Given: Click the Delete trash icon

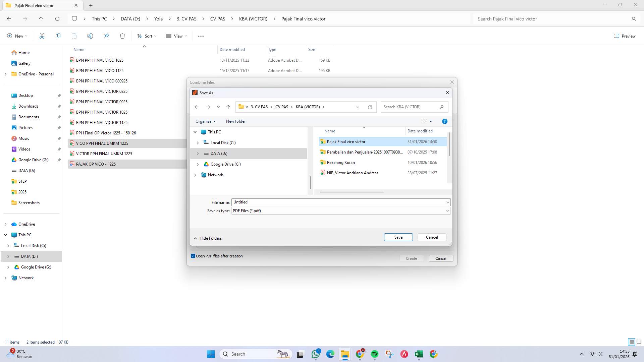Looking at the screenshot, I should tap(122, 36).
